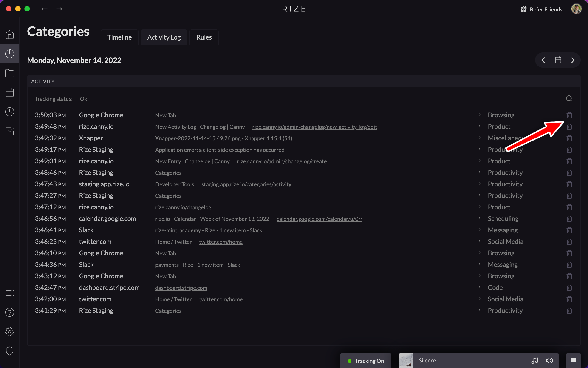Expand category chevron for Xnapper Miscellaneous row
This screenshot has height=368, width=588.
click(x=479, y=138)
